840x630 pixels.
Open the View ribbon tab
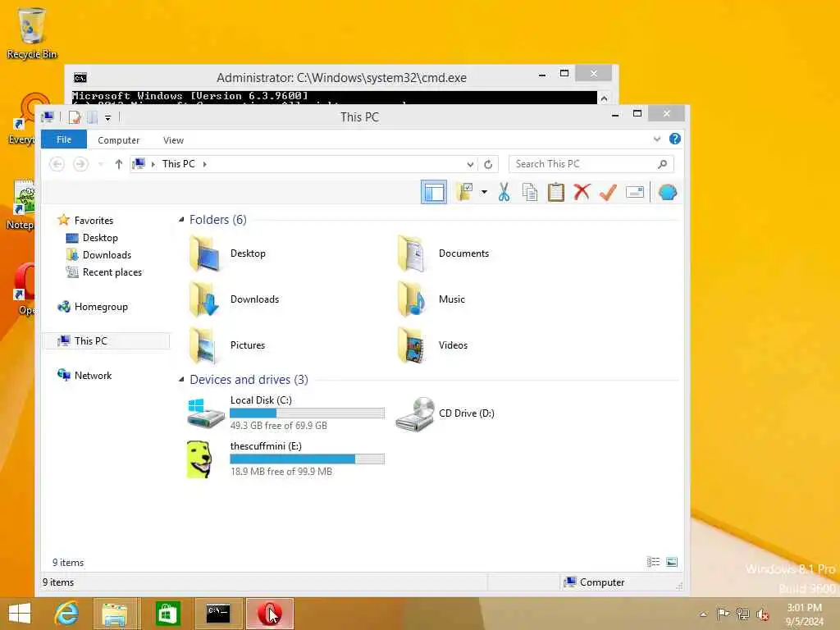pyautogui.click(x=173, y=139)
